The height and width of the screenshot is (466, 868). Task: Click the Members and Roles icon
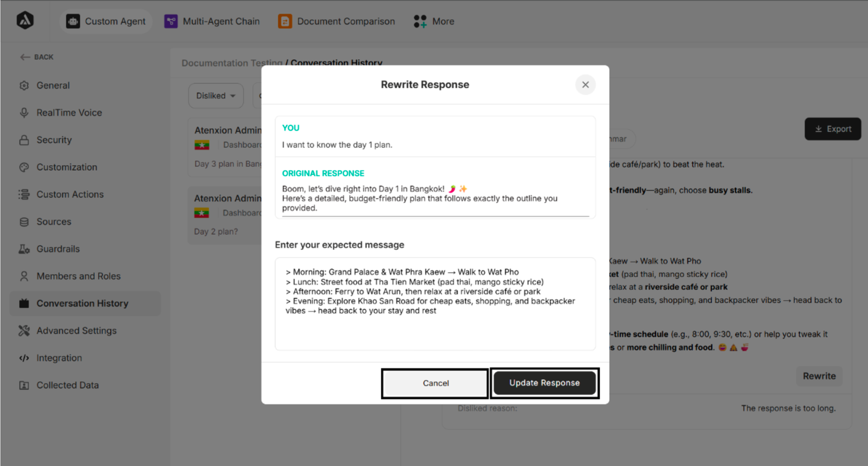pos(24,276)
